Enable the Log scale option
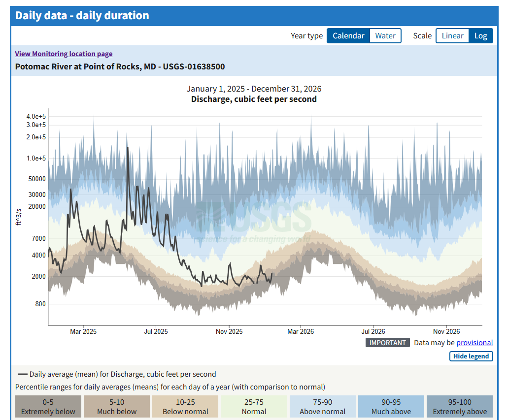 pyautogui.click(x=481, y=35)
